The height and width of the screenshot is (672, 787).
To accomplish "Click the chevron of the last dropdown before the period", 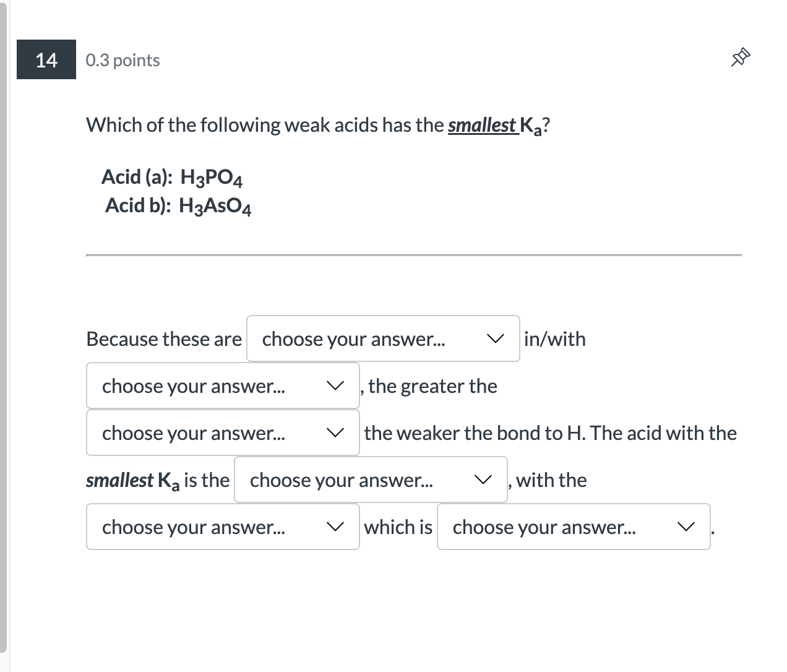I will pyautogui.click(x=686, y=527).
